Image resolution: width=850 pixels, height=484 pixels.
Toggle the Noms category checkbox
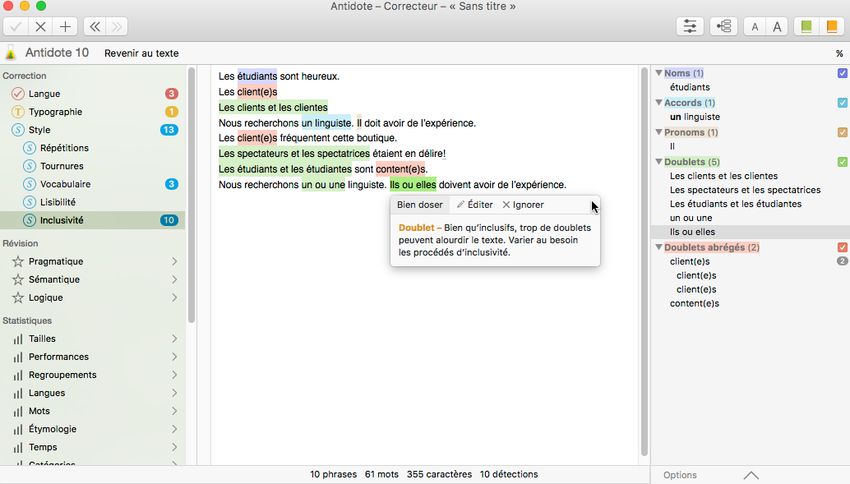coord(842,73)
